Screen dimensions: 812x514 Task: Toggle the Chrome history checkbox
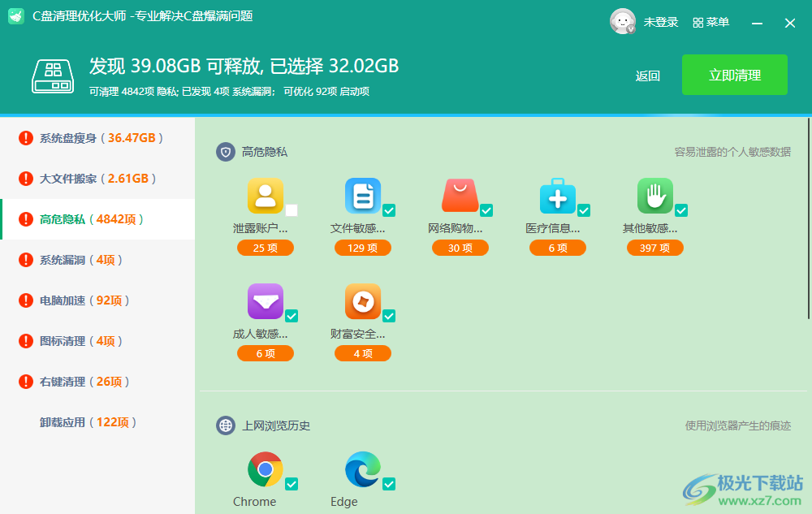coord(292,484)
